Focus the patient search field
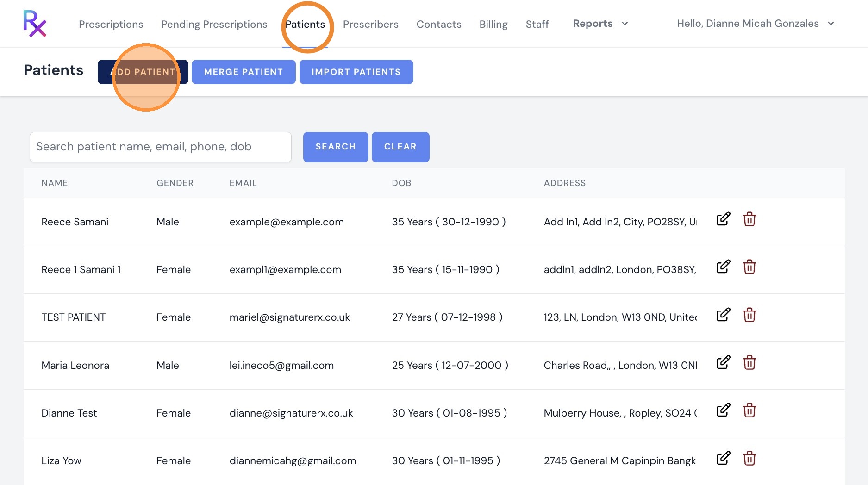Image resolution: width=868 pixels, height=485 pixels. coord(161,147)
